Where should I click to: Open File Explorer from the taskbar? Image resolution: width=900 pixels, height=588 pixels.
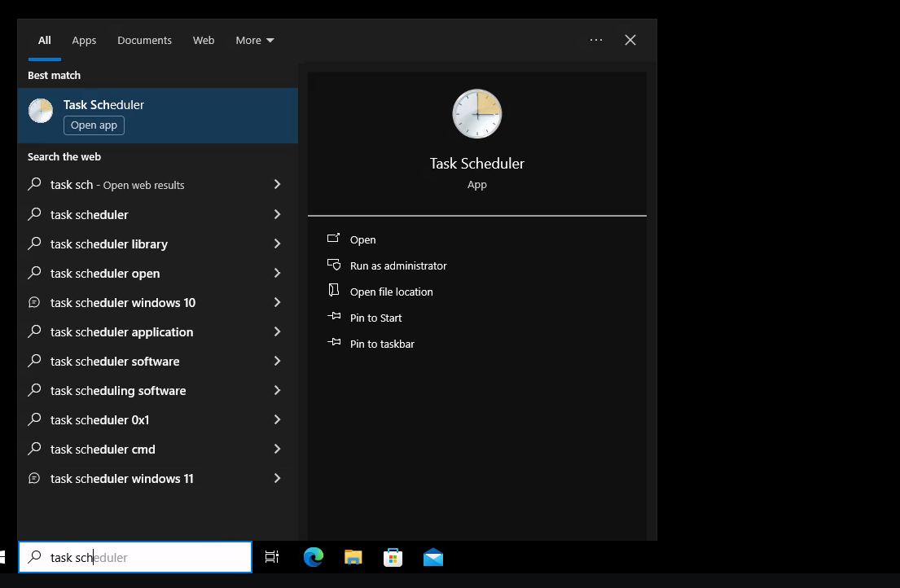pyautogui.click(x=353, y=557)
